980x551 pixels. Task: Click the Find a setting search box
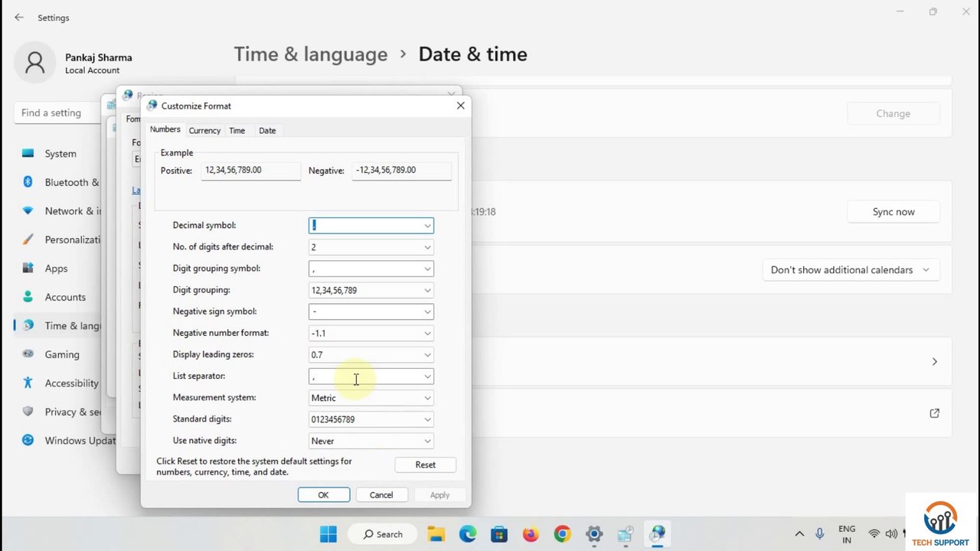tap(58, 112)
